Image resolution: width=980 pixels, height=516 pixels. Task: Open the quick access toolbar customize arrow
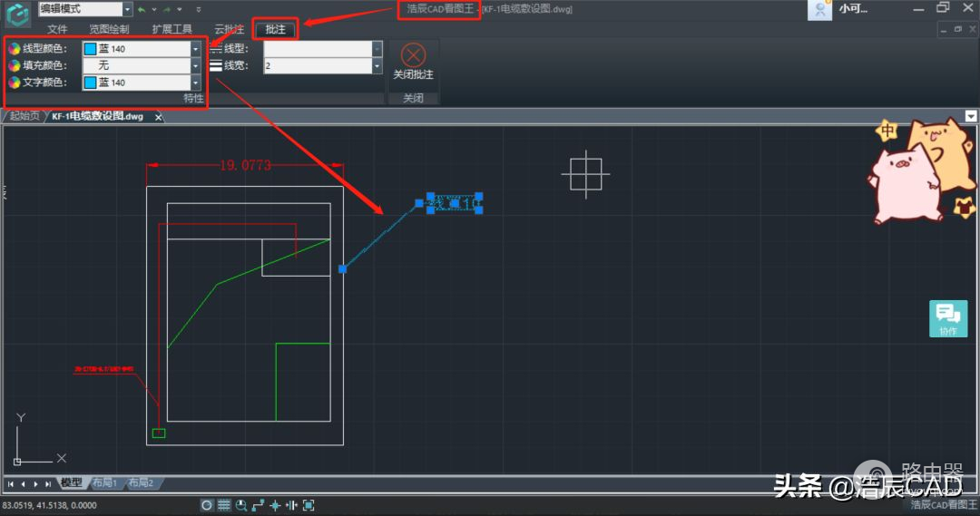(x=199, y=9)
